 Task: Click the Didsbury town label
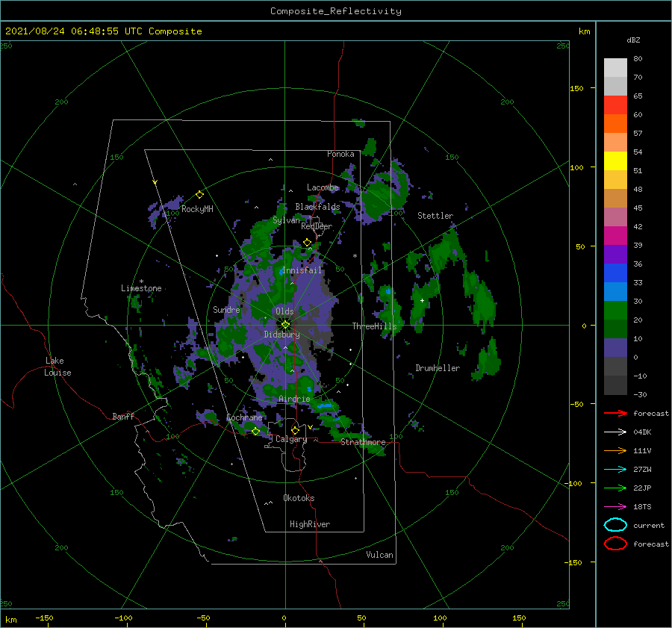[x=281, y=335]
